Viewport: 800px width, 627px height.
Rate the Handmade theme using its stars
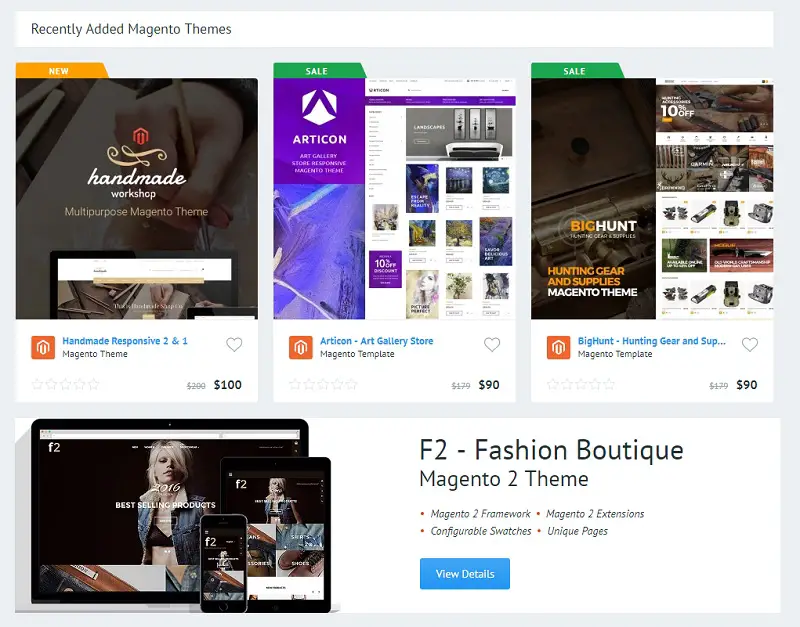point(65,385)
